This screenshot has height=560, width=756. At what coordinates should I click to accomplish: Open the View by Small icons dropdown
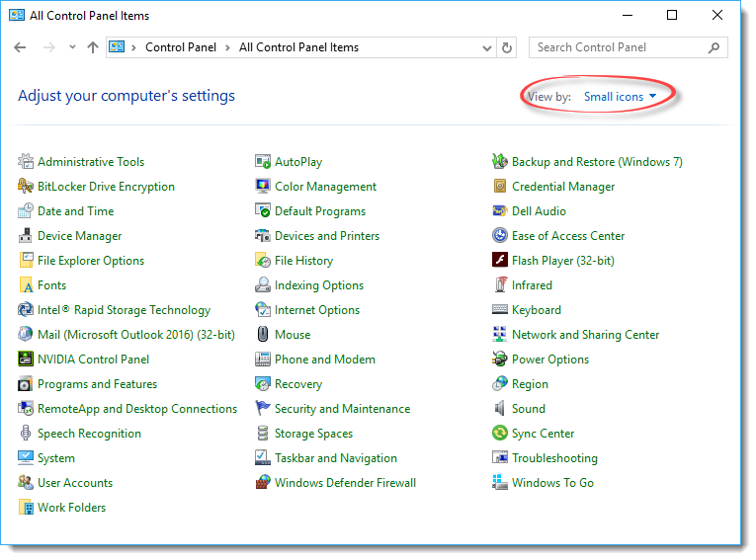[620, 97]
